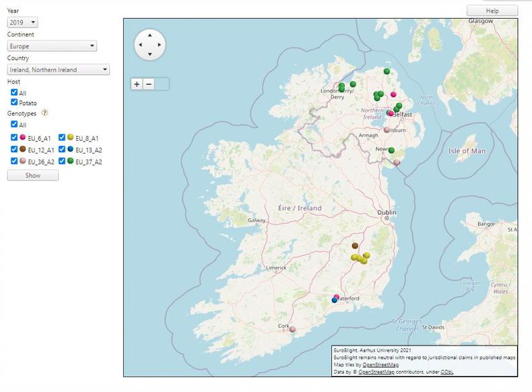Open the Genotypes question mark help icon
Image resolution: width=532 pixels, height=392 pixels.
click(x=45, y=113)
